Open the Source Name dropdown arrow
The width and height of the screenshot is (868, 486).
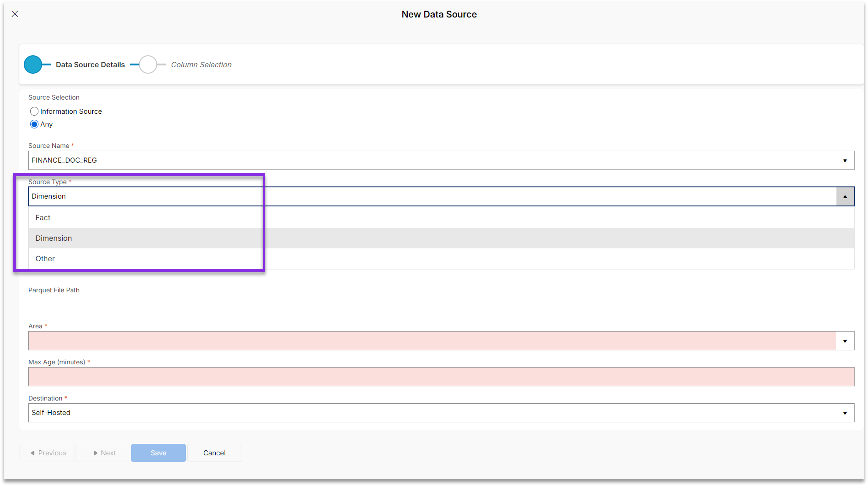(x=845, y=160)
